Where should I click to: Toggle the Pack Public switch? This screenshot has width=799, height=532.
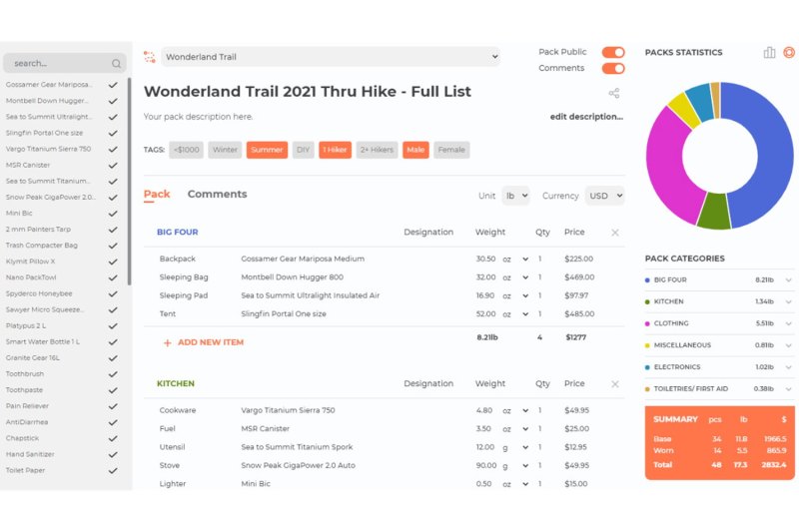coord(613,52)
